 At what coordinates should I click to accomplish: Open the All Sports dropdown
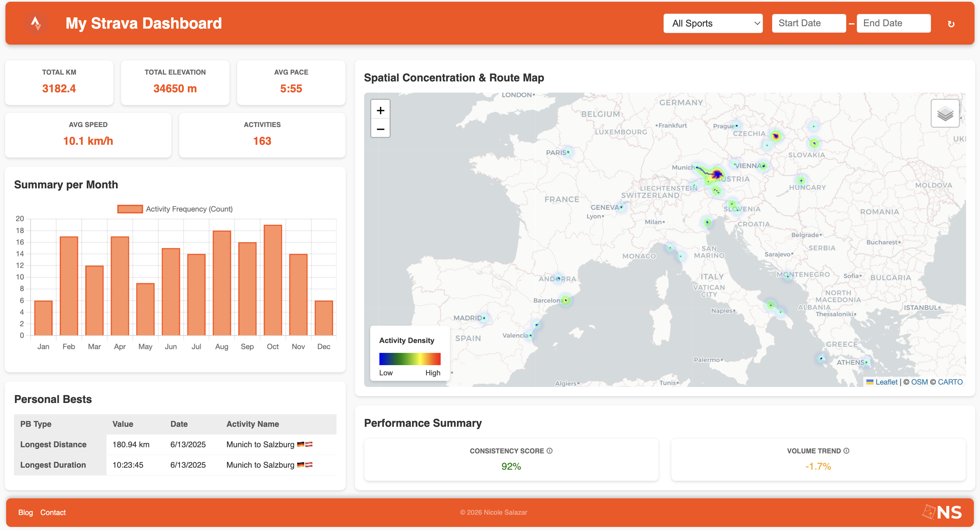713,23
